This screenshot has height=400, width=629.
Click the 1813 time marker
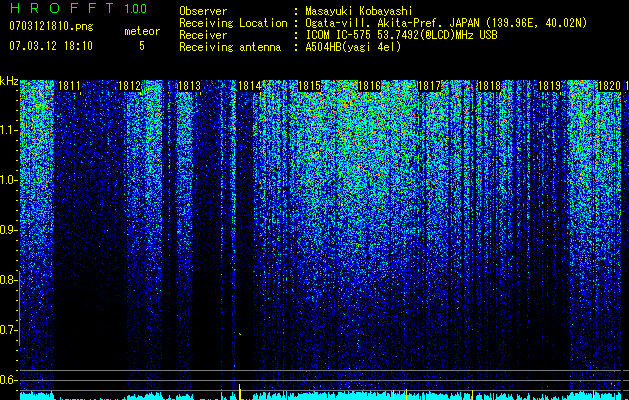[189, 86]
